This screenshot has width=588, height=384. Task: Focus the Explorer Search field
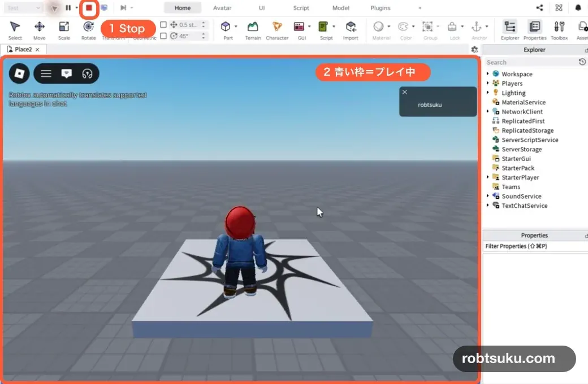[530, 62]
